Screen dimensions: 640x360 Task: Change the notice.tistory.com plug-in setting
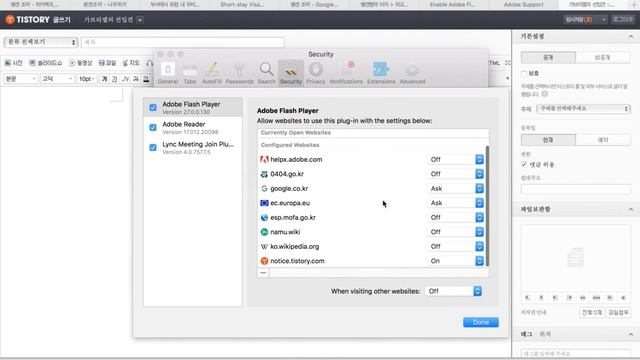coord(456,261)
